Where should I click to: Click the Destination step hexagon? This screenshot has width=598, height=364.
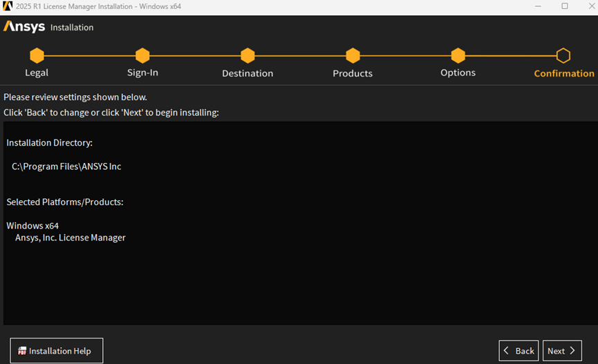[247, 56]
